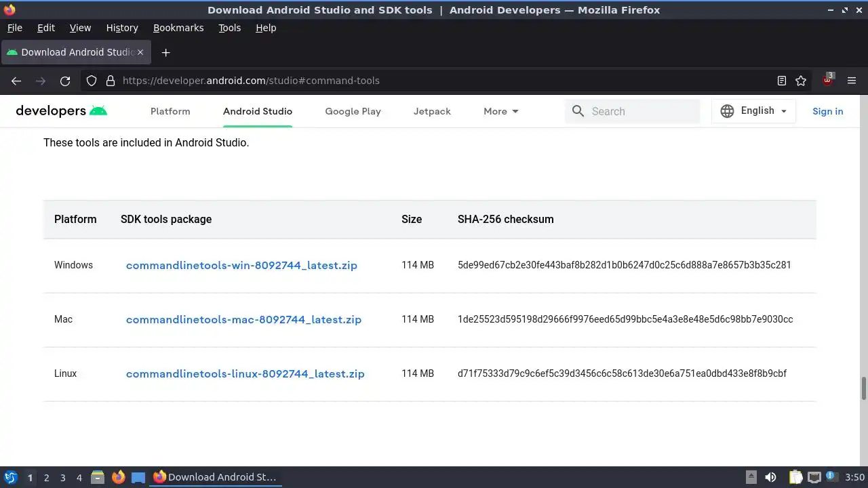Download commandlinetools-linux-8092744_latest.zip
Screen dimensions: 868x488
point(245,373)
